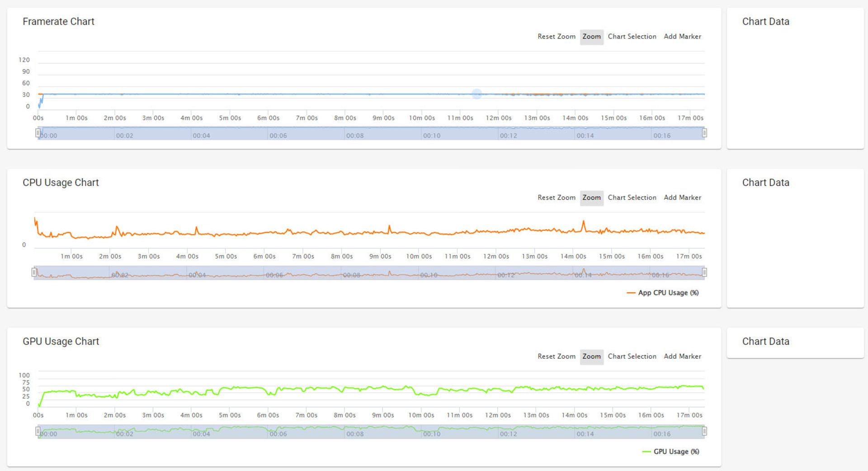Screen dimensions: 868x471
Task: Click right handle of Framerate range slider
Action: click(704, 133)
